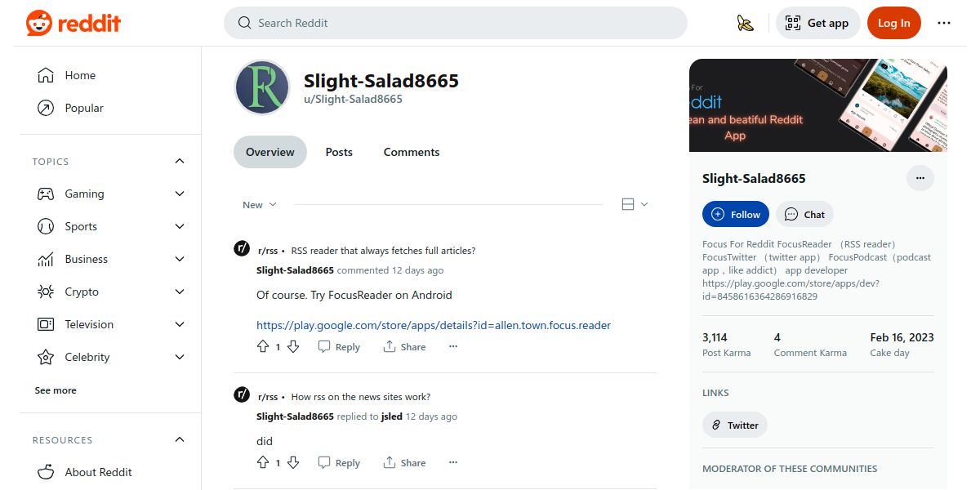
Task: Switch to the Comments tab
Action: point(412,152)
